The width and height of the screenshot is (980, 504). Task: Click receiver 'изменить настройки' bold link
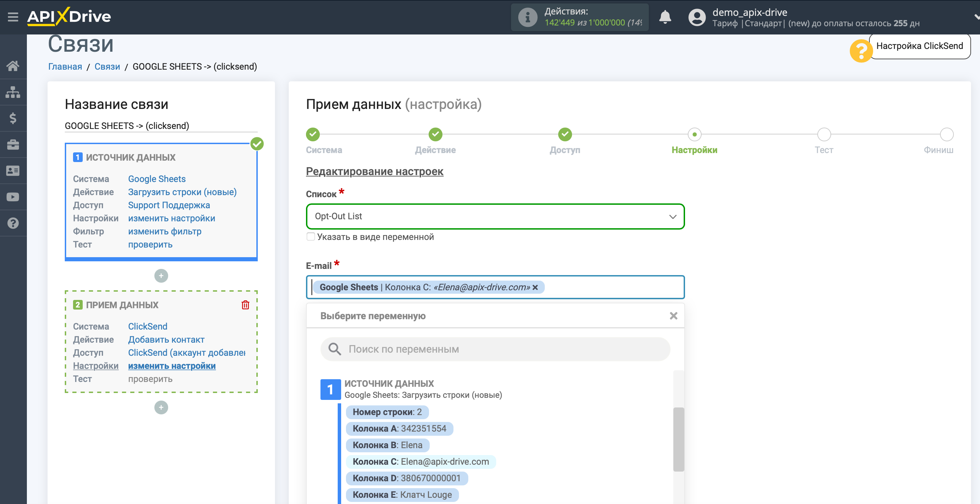click(172, 365)
